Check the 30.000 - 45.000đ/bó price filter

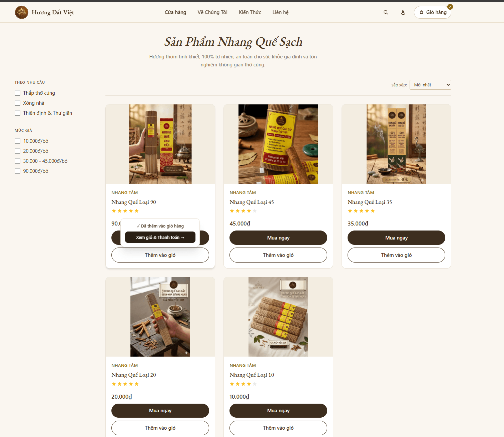coord(18,161)
